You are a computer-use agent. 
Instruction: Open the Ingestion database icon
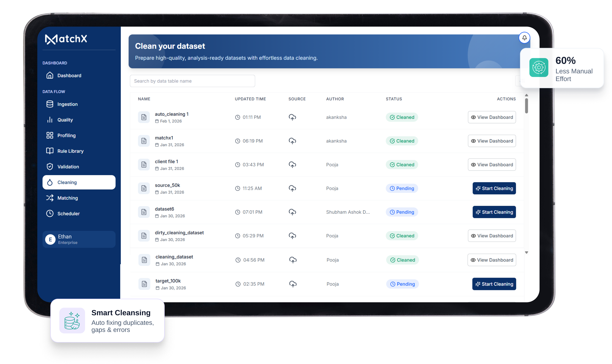point(50,104)
